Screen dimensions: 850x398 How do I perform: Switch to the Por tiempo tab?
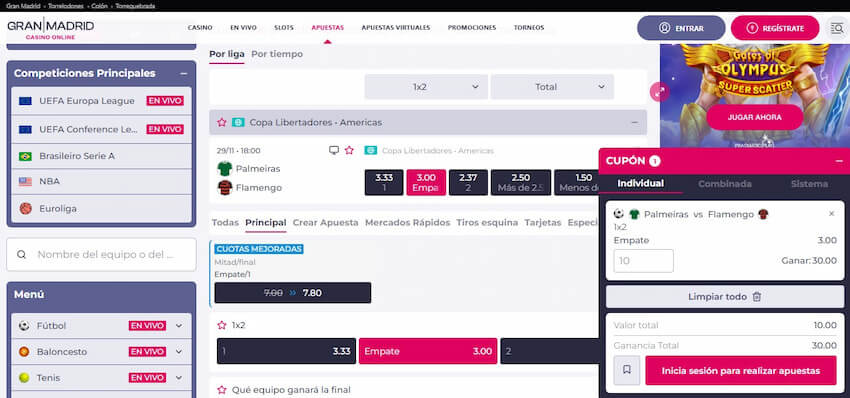pyautogui.click(x=277, y=54)
